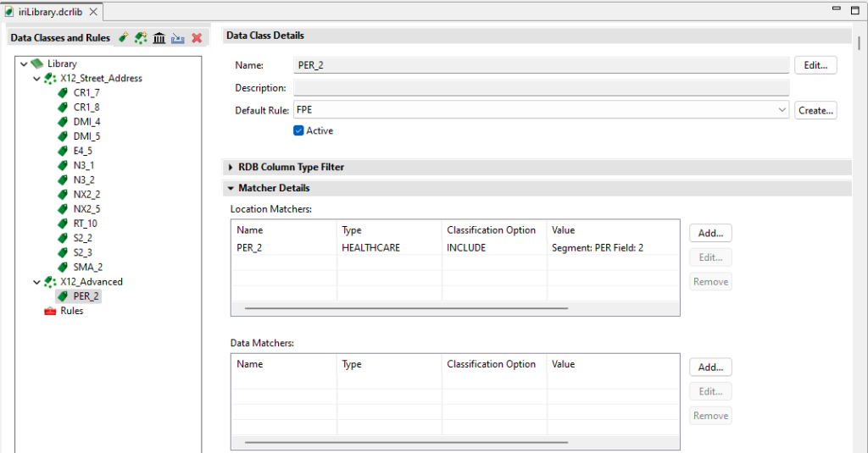Click the tag icon beside DMI_5
Image resolution: width=868 pixels, height=453 pixels.
pyautogui.click(x=63, y=136)
